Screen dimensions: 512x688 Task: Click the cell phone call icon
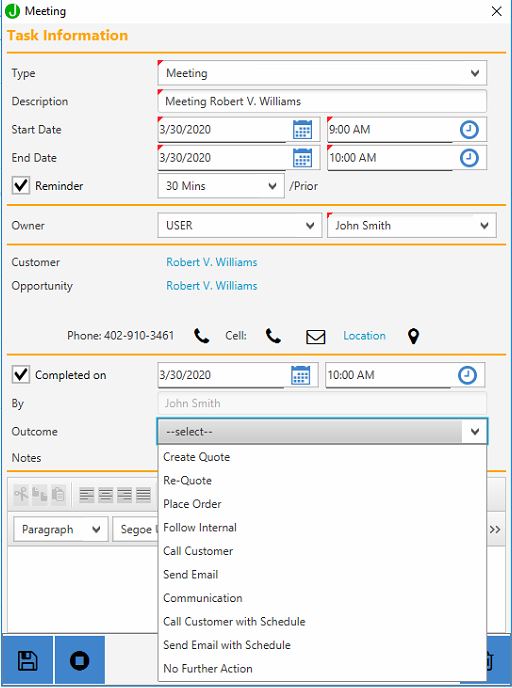point(273,336)
